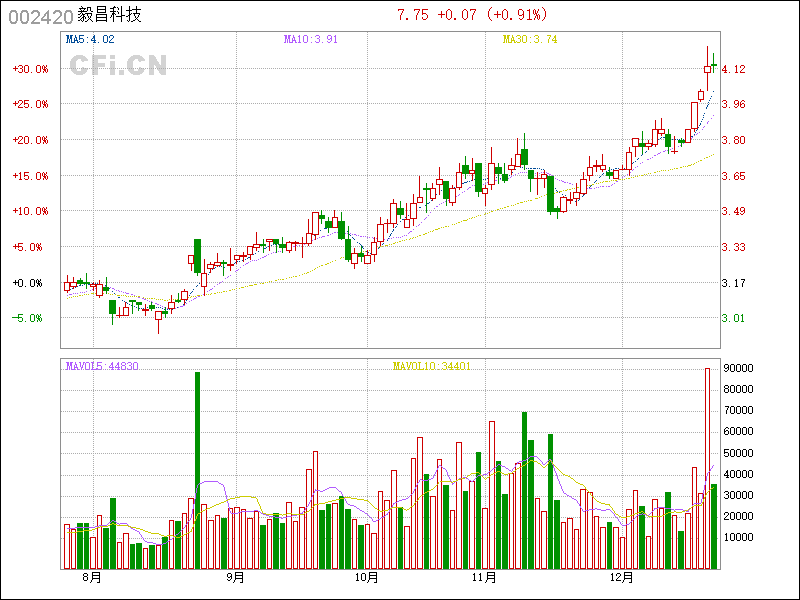Select 12月 on the time axis
Screen dimensions: 800x600
[622, 577]
